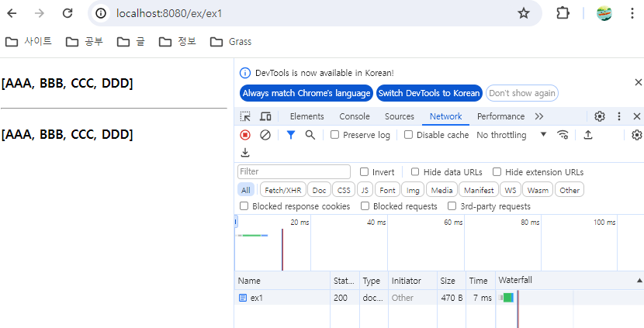Screen dimensions: 644x328
Task: Open the Chrome profile avatar
Action: click(604, 13)
